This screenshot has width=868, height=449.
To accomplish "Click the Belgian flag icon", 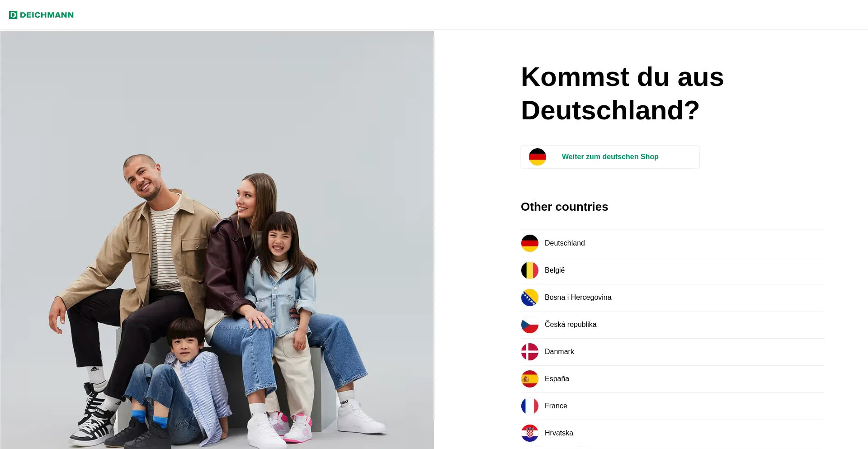I will 530,270.
